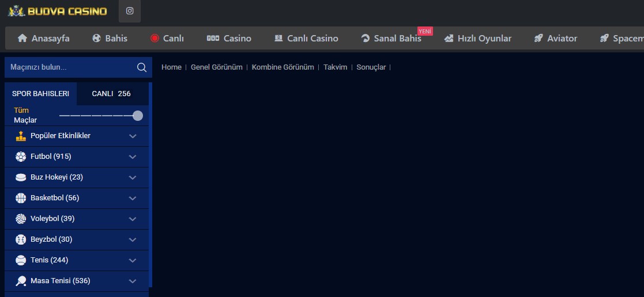Expand the Popüler Etkinlikler section
The image size is (644, 297).
point(133,136)
